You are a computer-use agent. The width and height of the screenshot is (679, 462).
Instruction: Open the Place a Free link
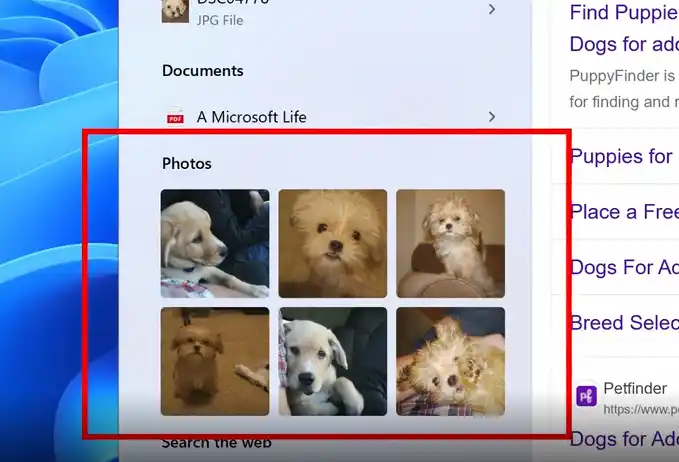pos(624,212)
